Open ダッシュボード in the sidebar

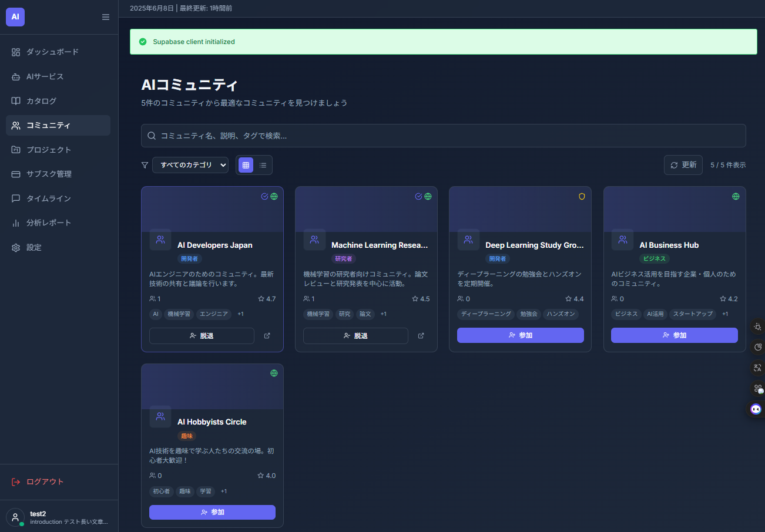(x=52, y=52)
